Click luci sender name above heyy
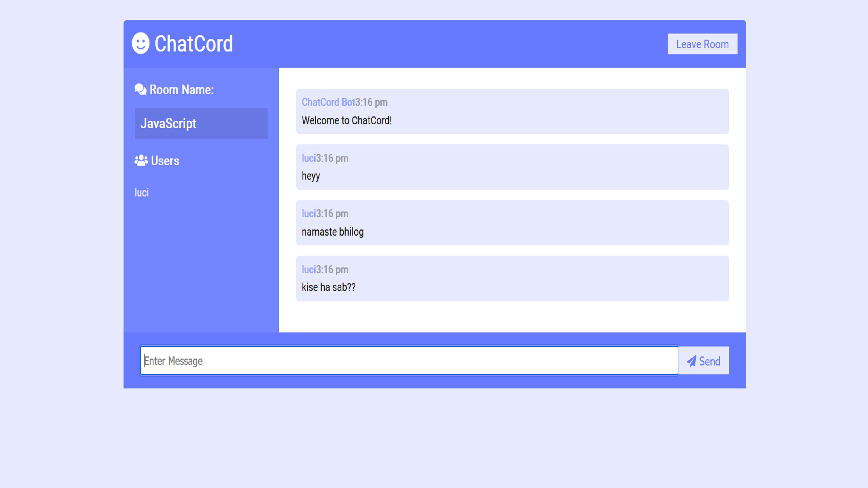The image size is (868, 488). click(309, 158)
